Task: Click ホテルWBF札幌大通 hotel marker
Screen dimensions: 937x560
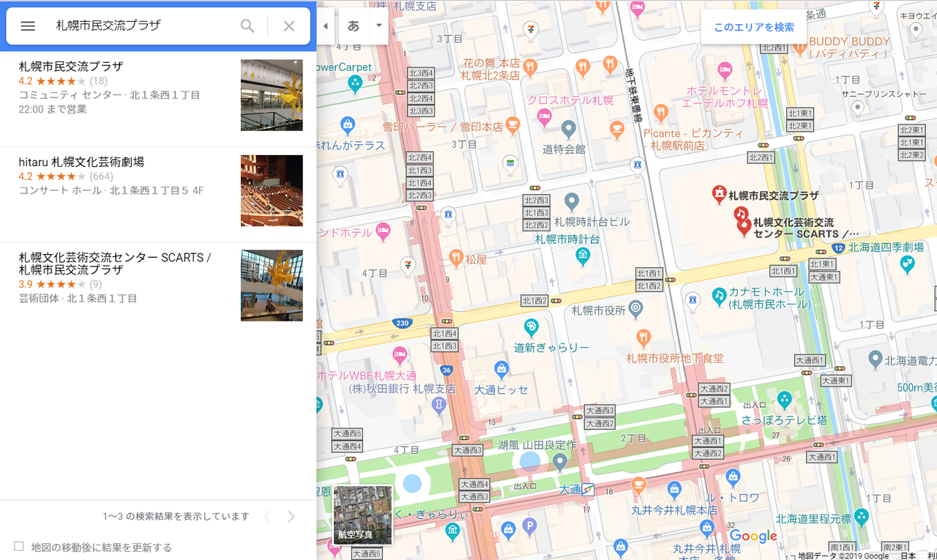Action: (400, 356)
